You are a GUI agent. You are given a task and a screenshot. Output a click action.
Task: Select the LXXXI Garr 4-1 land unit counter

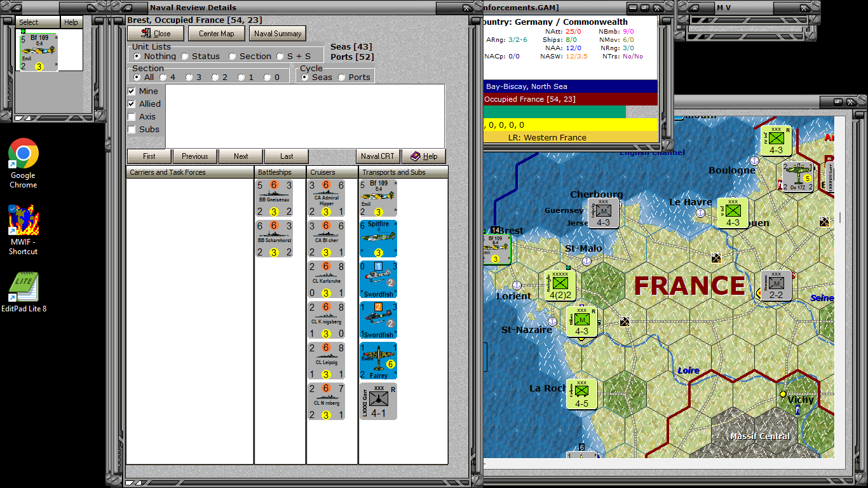click(x=379, y=401)
